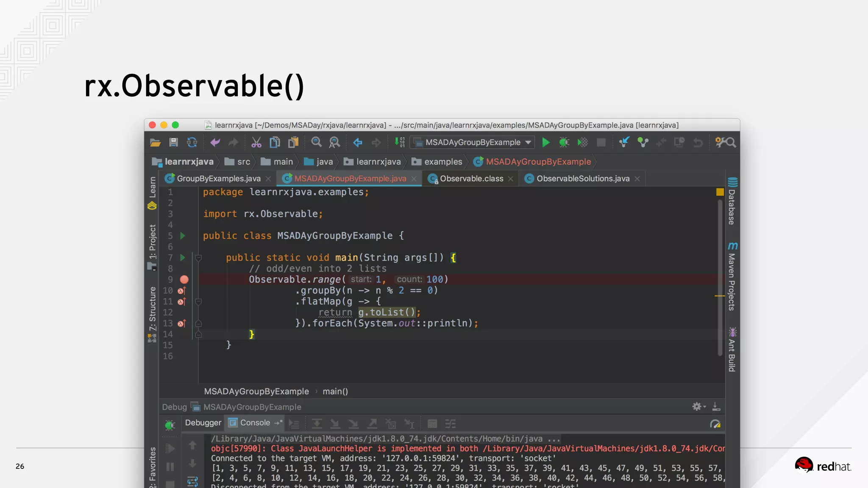Open the Ant Build tool window
This screenshot has height=488, width=868.
click(732, 349)
